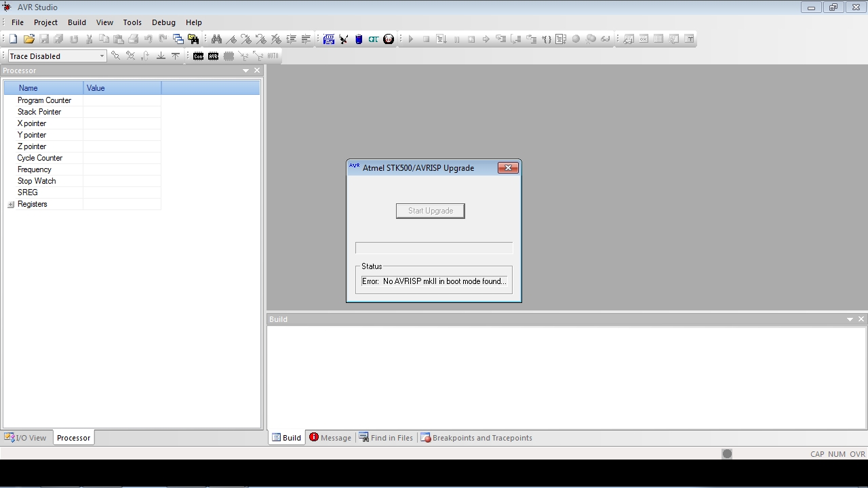Open the Build menu
This screenshot has width=868, height=488.
pos(77,22)
